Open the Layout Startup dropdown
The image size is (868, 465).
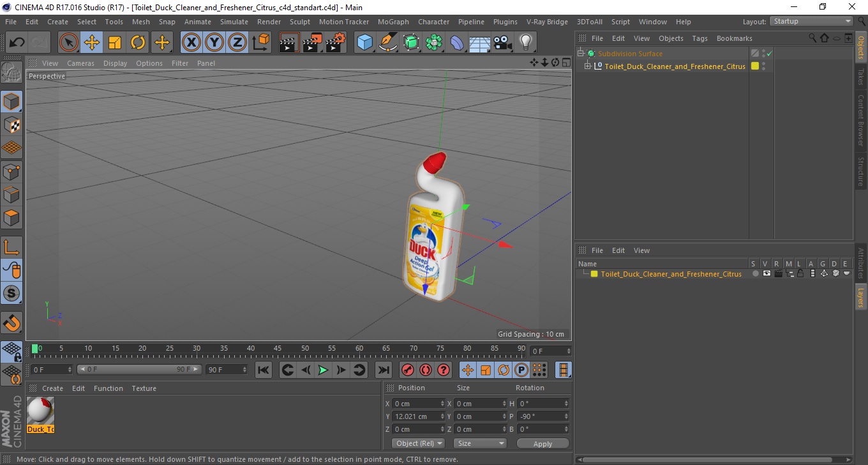[812, 21]
